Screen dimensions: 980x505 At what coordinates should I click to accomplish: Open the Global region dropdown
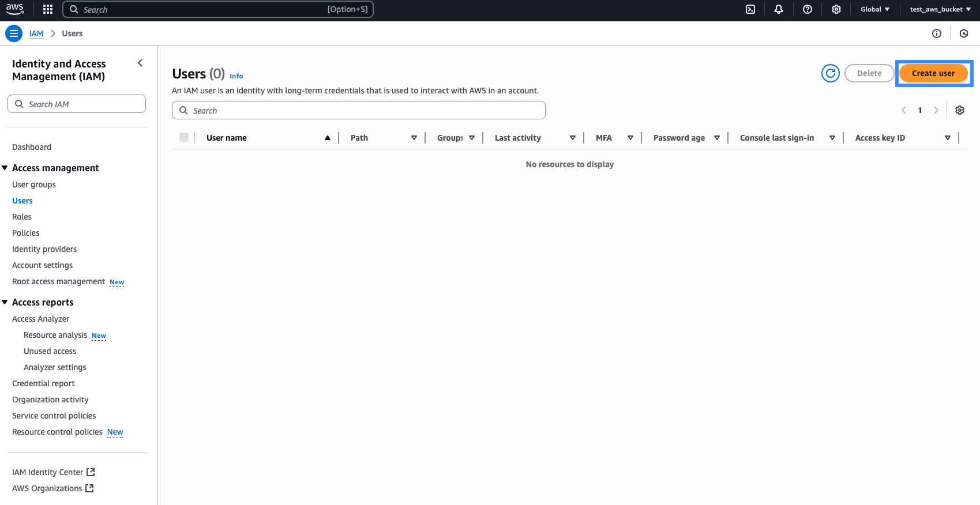click(875, 9)
